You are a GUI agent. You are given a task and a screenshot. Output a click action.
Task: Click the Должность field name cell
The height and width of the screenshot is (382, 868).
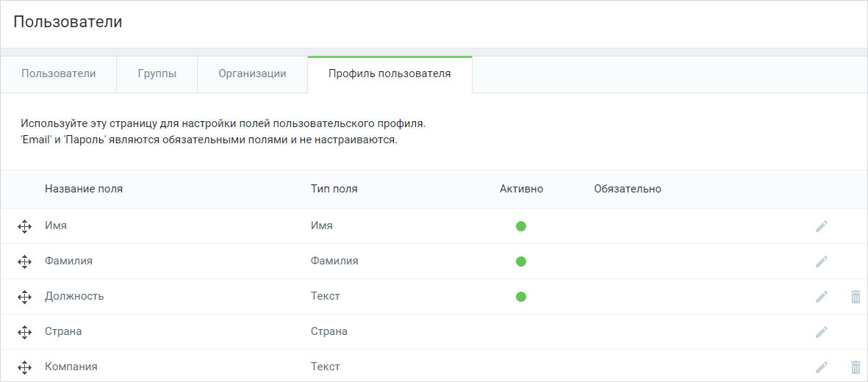coord(74,296)
